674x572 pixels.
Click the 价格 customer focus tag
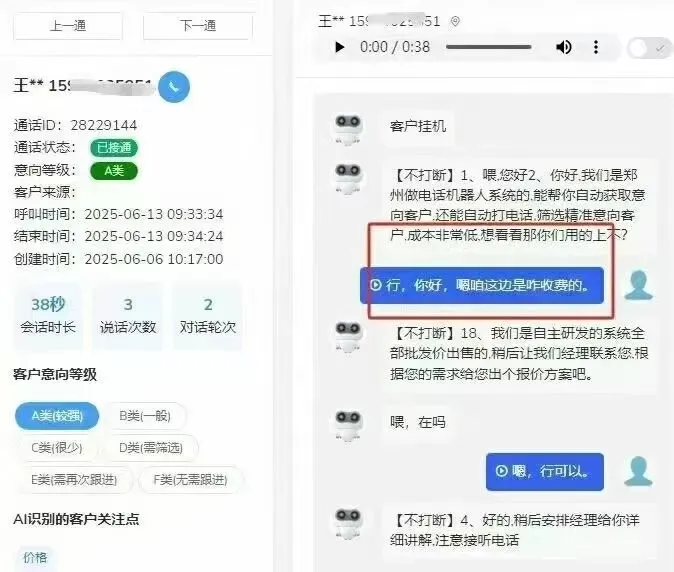pos(35,557)
